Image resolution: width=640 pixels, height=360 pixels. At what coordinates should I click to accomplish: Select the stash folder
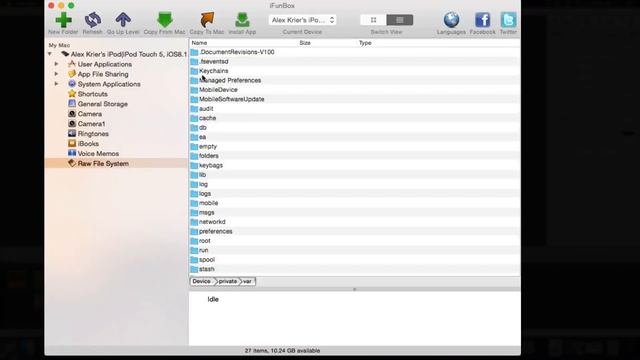pyautogui.click(x=355, y=269)
